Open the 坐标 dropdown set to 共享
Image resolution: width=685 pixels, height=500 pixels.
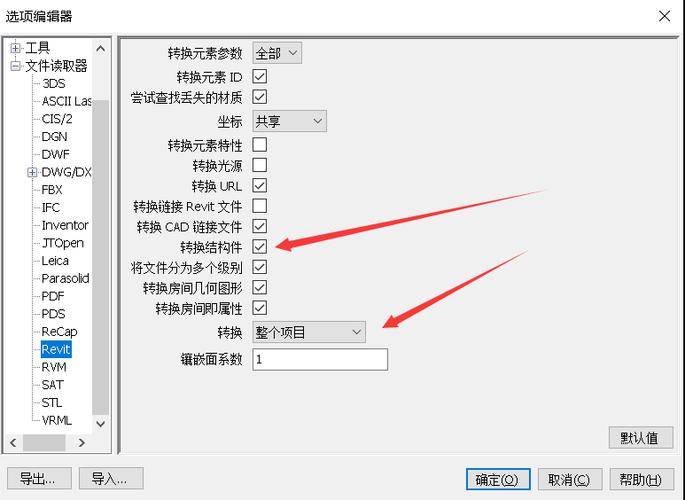click(289, 121)
